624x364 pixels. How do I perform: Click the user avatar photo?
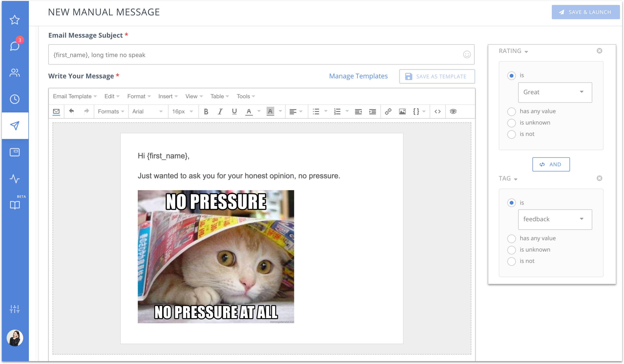click(x=15, y=338)
